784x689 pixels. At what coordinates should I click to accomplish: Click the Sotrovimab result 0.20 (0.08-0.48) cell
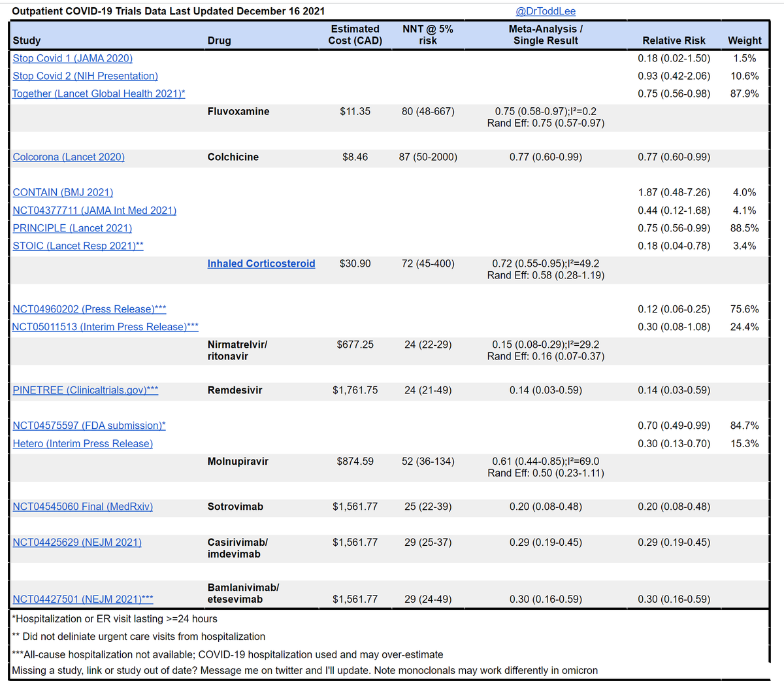point(546,507)
